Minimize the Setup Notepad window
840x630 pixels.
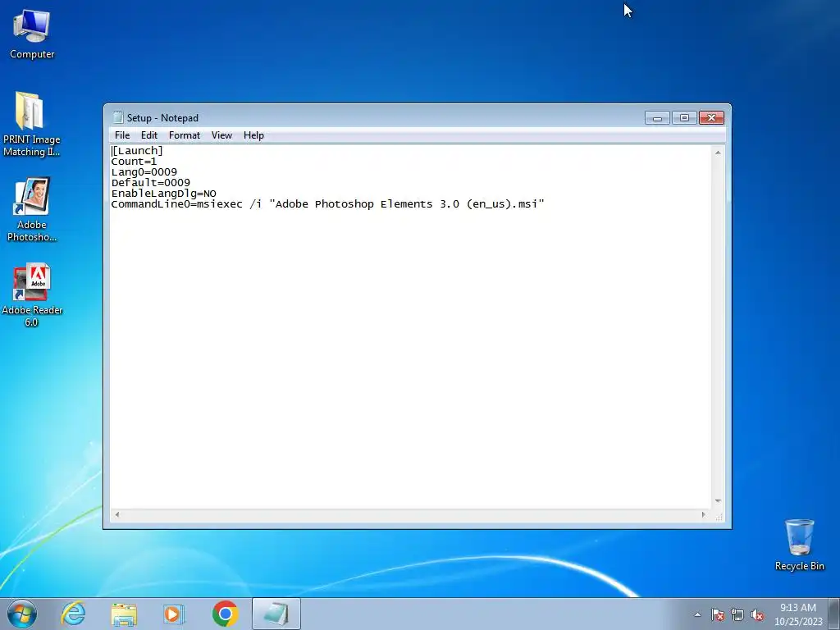click(657, 118)
